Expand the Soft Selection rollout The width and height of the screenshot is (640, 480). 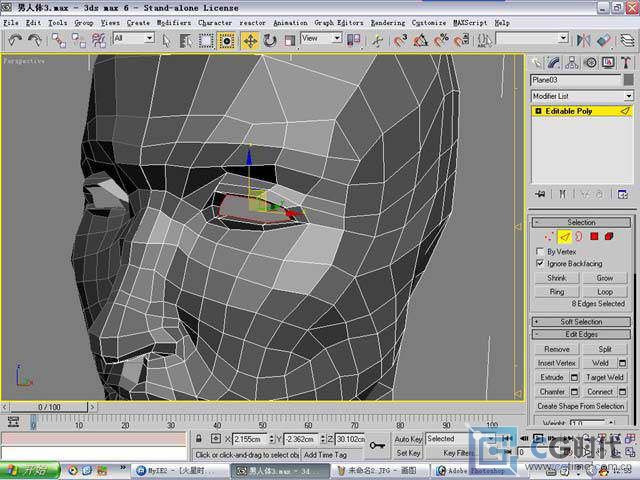581,322
